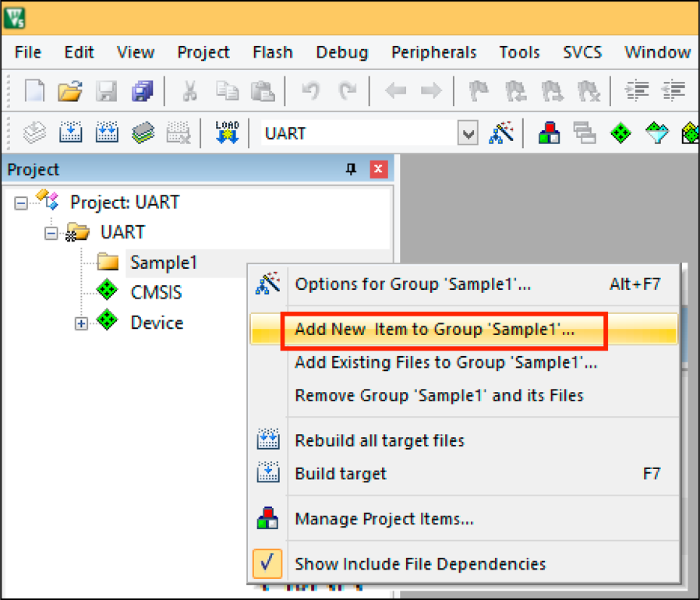Screen dimensions: 700x600
Task: Open the Flash menu
Action: click(272, 52)
